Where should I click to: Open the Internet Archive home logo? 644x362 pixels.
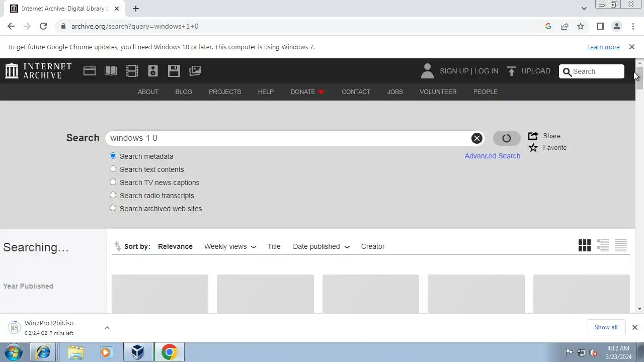click(x=38, y=71)
